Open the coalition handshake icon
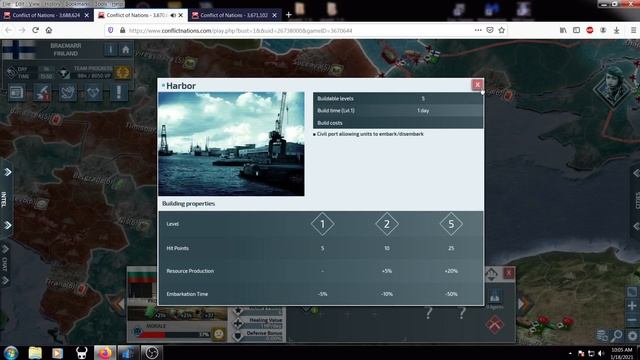Screen dimensions: 640x360 93,93
